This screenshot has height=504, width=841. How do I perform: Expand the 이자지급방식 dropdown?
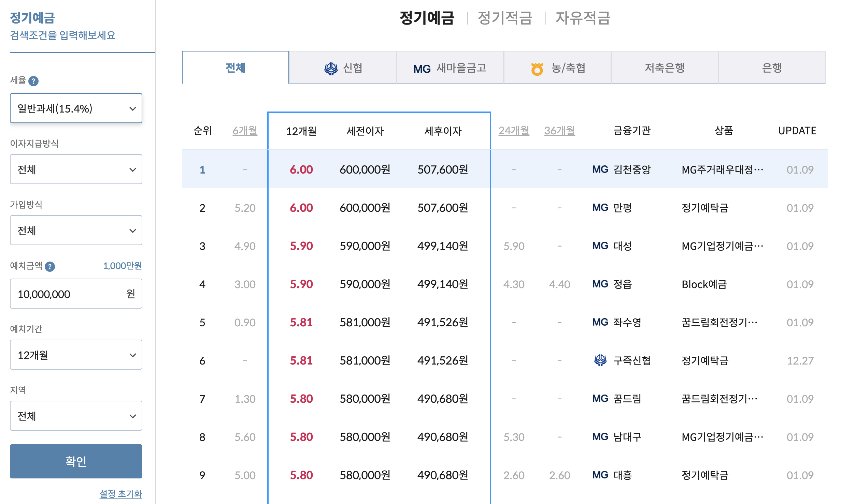[76, 169]
